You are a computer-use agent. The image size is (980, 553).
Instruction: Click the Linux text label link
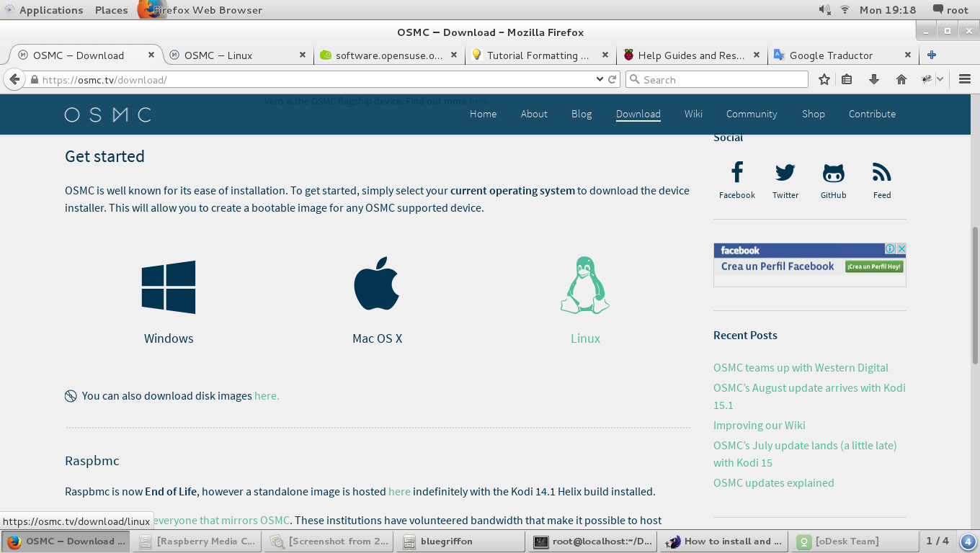pyautogui.click(x=585, y=338)
